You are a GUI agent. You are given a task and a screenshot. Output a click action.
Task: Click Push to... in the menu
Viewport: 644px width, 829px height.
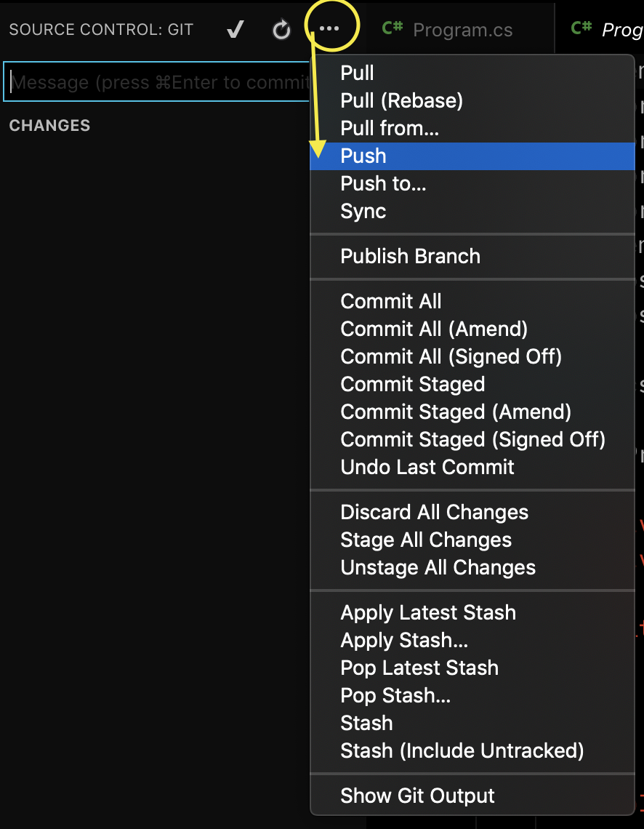383,183
